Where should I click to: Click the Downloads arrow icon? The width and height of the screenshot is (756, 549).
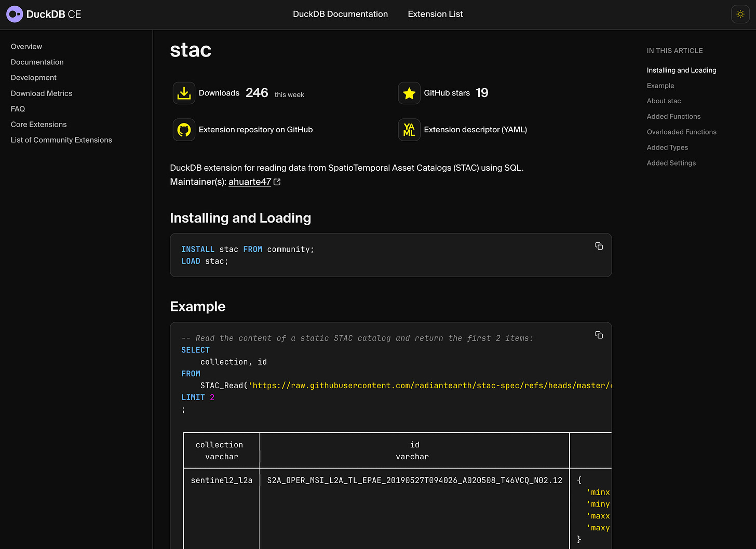(184, 93)
